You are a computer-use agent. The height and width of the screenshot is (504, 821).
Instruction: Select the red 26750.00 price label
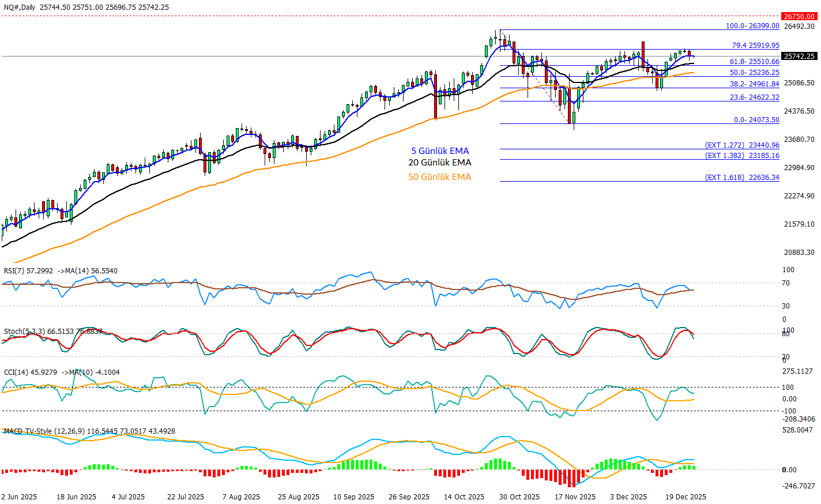(x=799, y=17)
